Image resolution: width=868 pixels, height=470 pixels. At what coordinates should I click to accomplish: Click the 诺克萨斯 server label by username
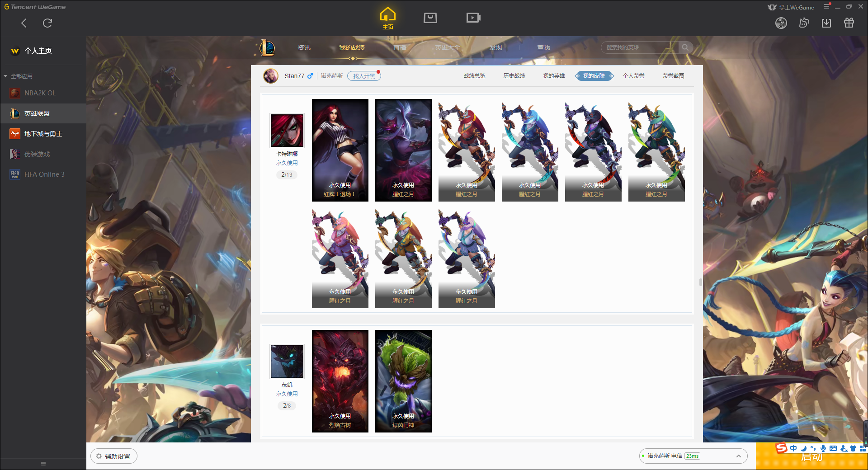pyautogui.click(x=332, y=76)
